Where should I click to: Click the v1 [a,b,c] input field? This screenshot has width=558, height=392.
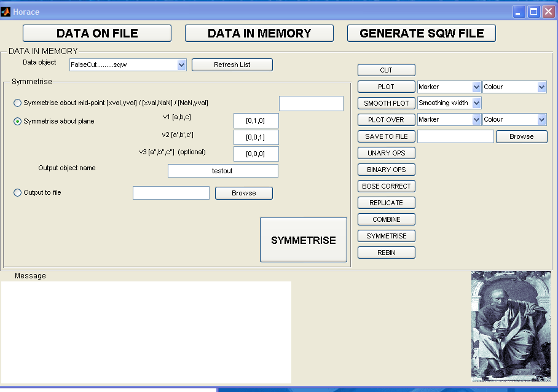pyautogui.click(x=256, y=120)
